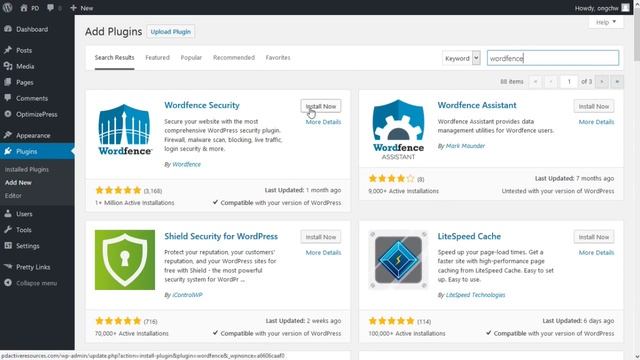Viewport: 640px width, 360px height.
Task: Click the Plugins plug icon
Action: tap(8, 151)
